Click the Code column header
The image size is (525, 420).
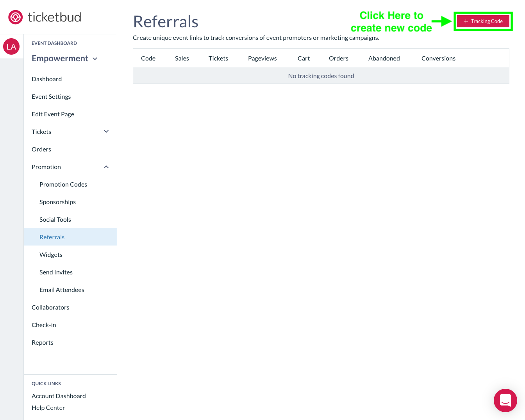pos(148,58)
